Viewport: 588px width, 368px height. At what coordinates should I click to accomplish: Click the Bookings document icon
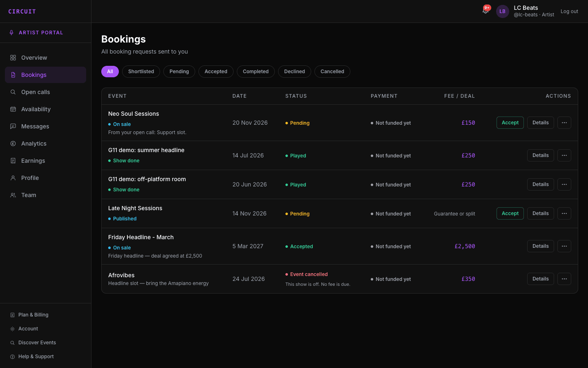coord(13,75)
